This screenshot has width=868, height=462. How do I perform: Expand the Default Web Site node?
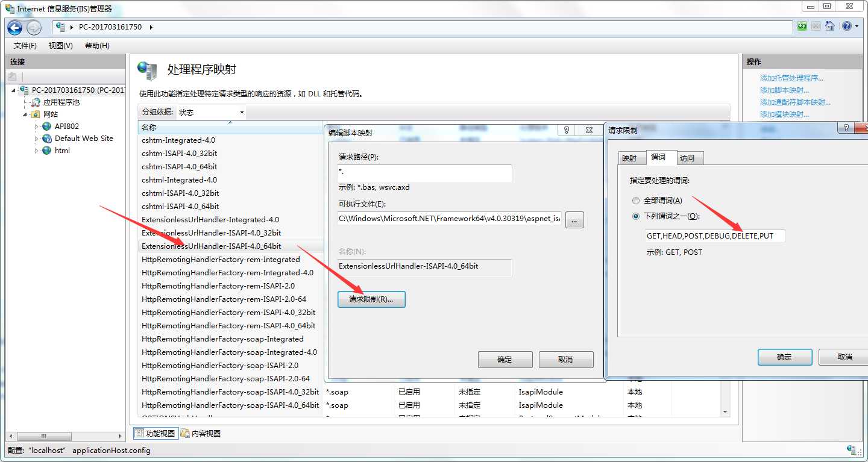click(x=37, y=139)
